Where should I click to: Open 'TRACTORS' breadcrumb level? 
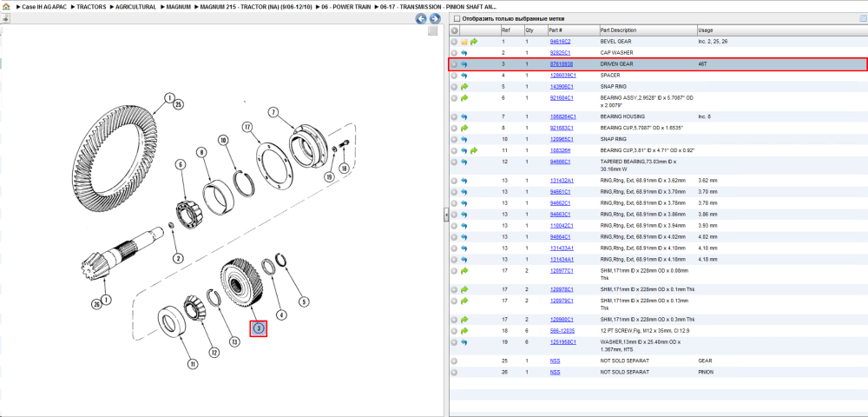click(92, 7)
